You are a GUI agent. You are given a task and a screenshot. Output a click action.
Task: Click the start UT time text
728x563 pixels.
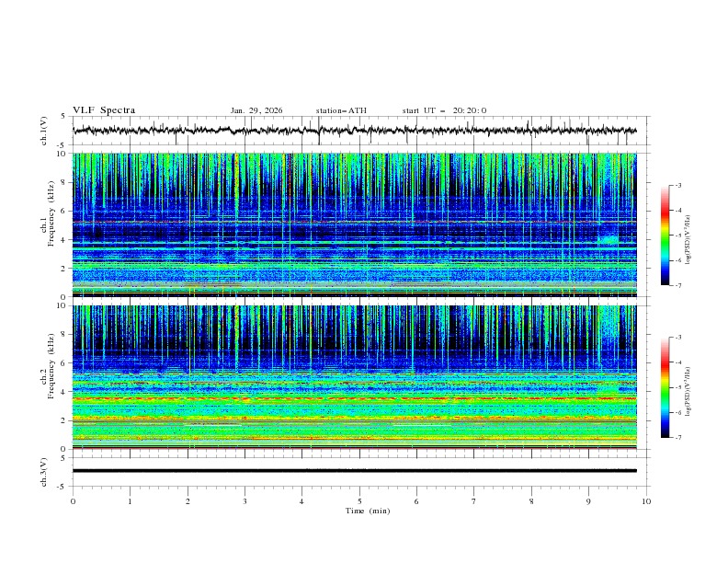444,110
